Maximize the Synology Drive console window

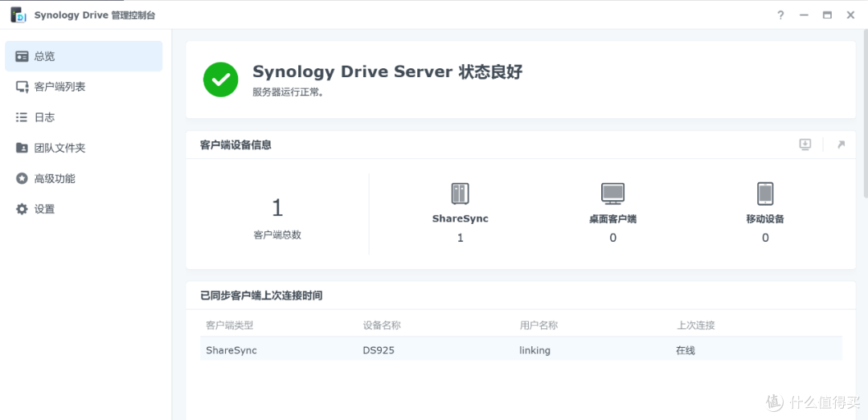coord(827,15)
